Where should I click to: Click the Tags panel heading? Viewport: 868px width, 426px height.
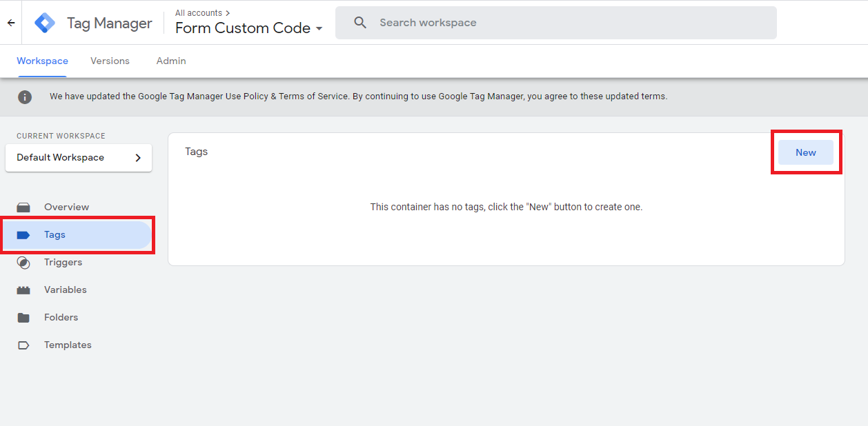pos(197,152)
